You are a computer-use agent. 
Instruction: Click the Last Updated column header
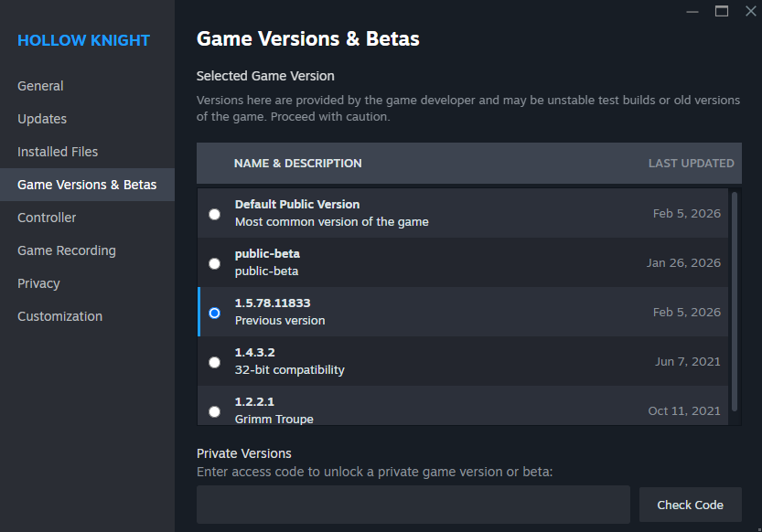click(x=691, y=164)
